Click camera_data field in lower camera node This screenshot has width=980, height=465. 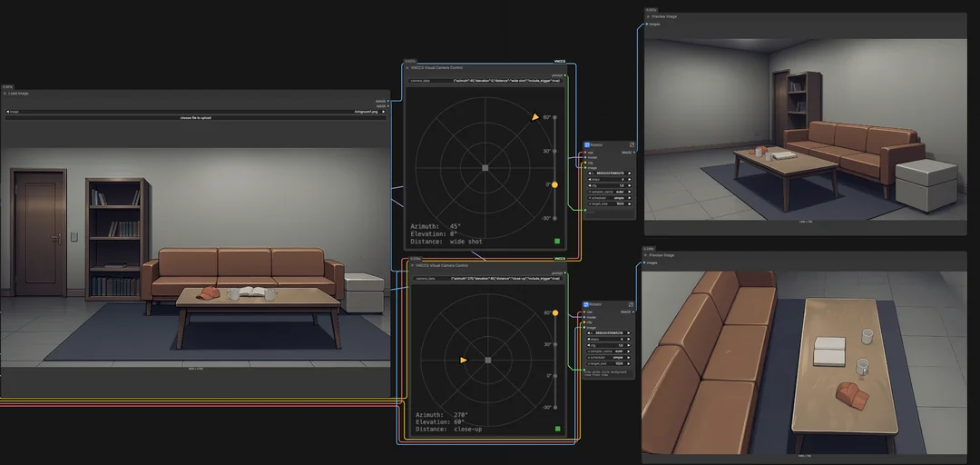click(488, 279)
